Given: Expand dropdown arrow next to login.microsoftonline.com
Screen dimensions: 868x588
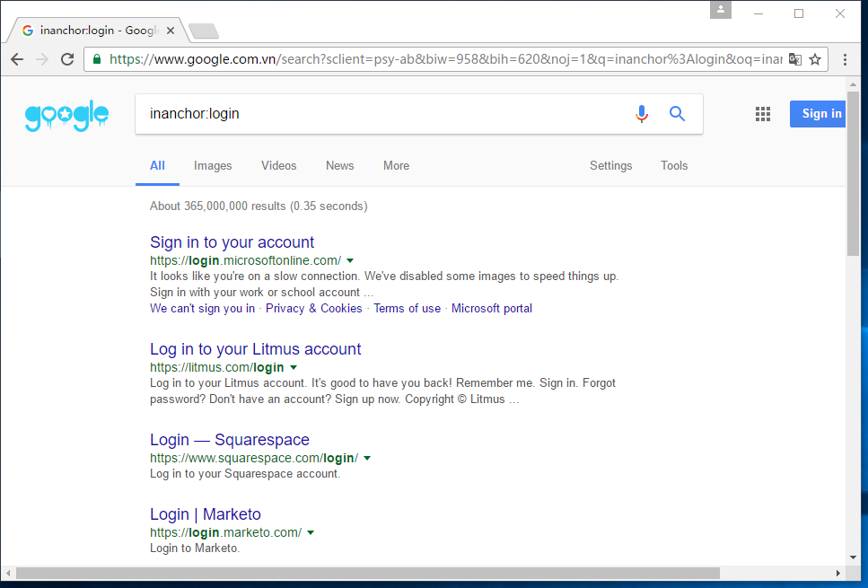Looking at the screenshot, I should (x=350, y=260).
